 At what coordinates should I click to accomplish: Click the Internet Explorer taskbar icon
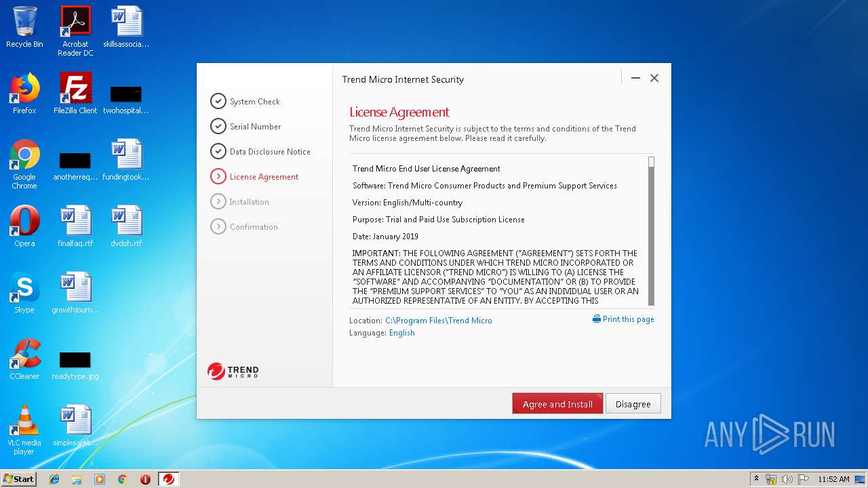click(54, 479)
